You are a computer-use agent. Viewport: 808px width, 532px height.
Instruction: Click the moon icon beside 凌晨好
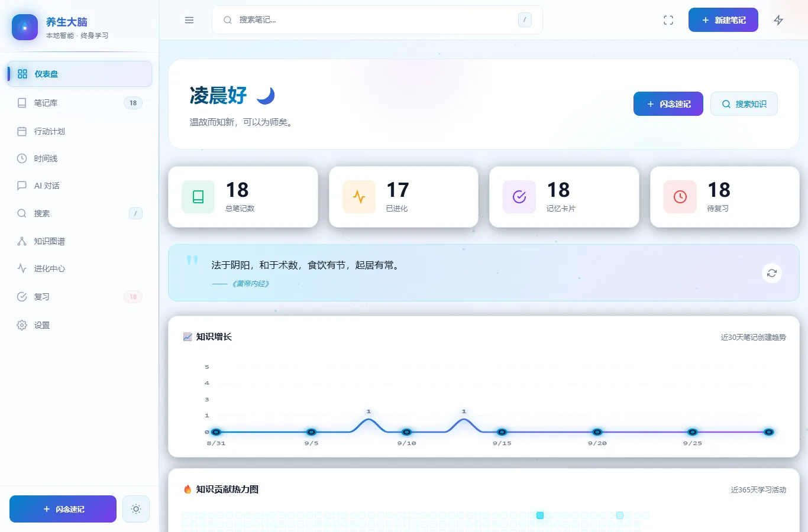(266, 95)
